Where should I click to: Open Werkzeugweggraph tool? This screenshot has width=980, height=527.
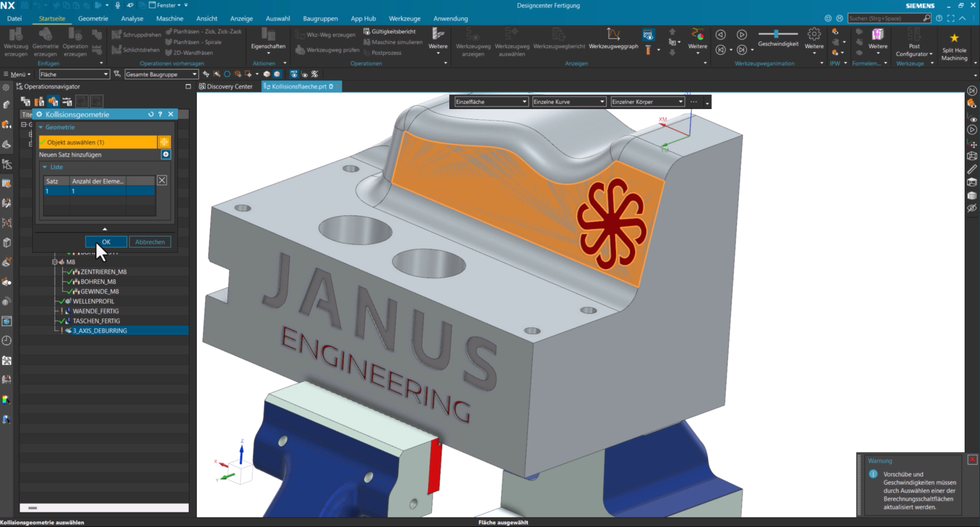point(613,38)
